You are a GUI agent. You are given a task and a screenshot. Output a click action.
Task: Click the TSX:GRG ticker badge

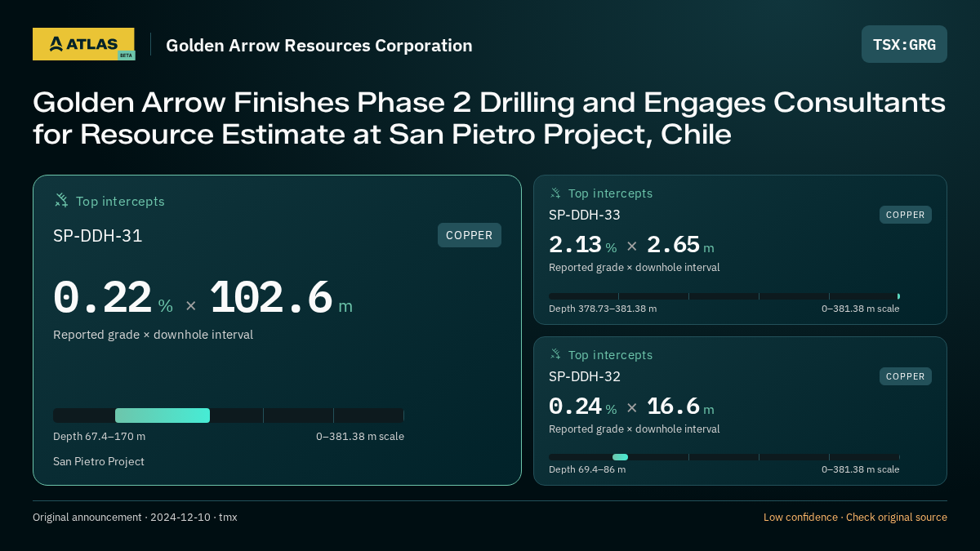(904, 44)
